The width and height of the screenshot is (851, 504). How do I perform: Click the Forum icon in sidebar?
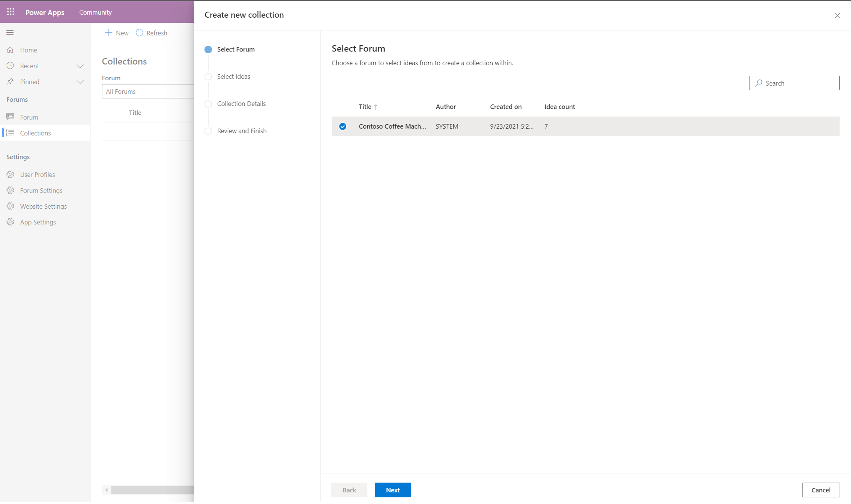[10, 116]
